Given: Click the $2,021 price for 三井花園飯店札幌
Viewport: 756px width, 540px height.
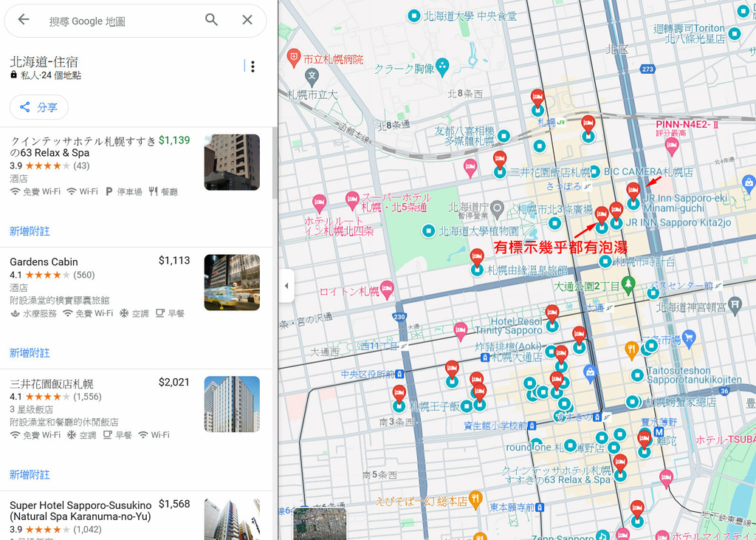Looking at the screenshot, I should (174, 382).
